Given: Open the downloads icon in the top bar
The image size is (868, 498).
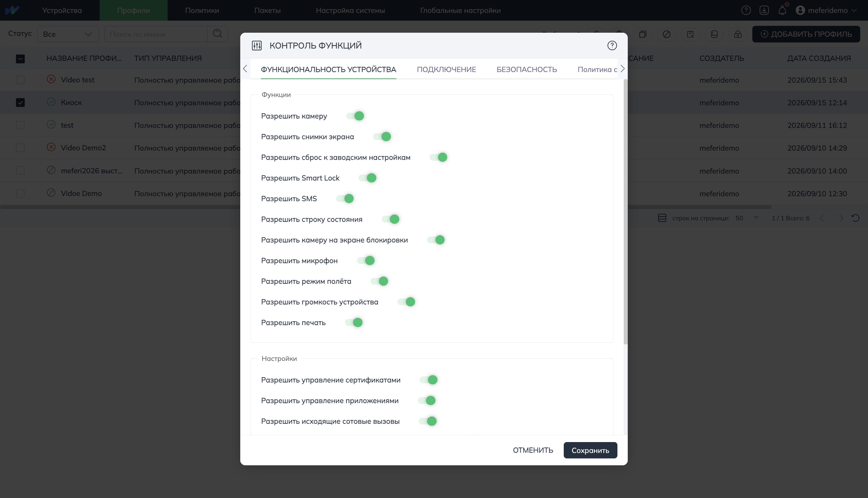Looking at the screenshot, I should pyautogui.click(x=764, y=10).
